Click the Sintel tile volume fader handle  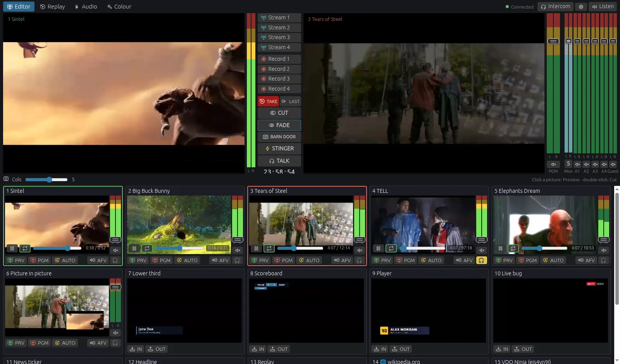point(115,240)
